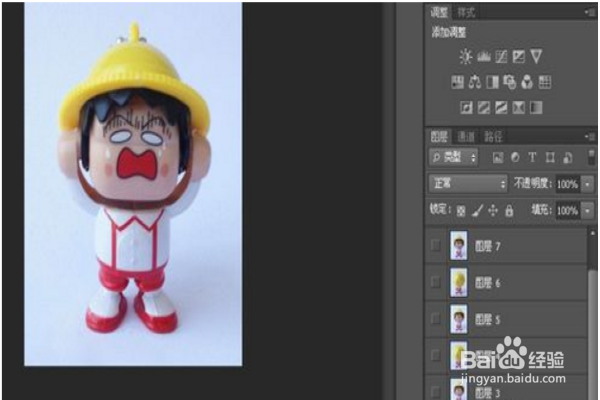This screenshot has height=400, width=600.
Task: Add a Curves adjustment layer
Action: [501, 57]
